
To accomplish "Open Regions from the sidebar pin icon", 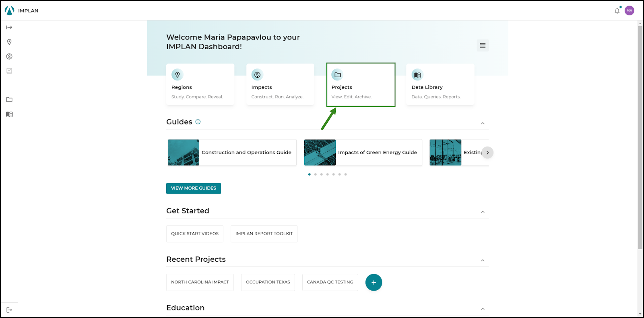I will tap(9, 42).
